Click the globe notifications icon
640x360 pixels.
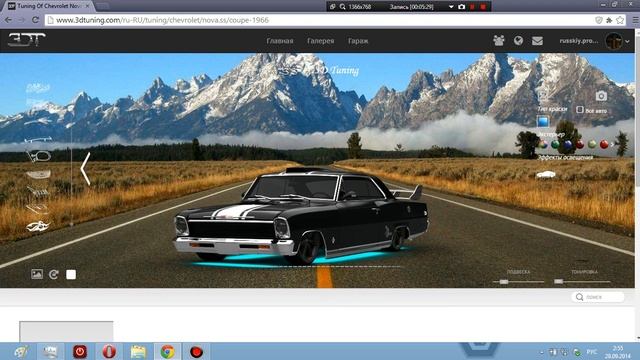tap(518, 40)
